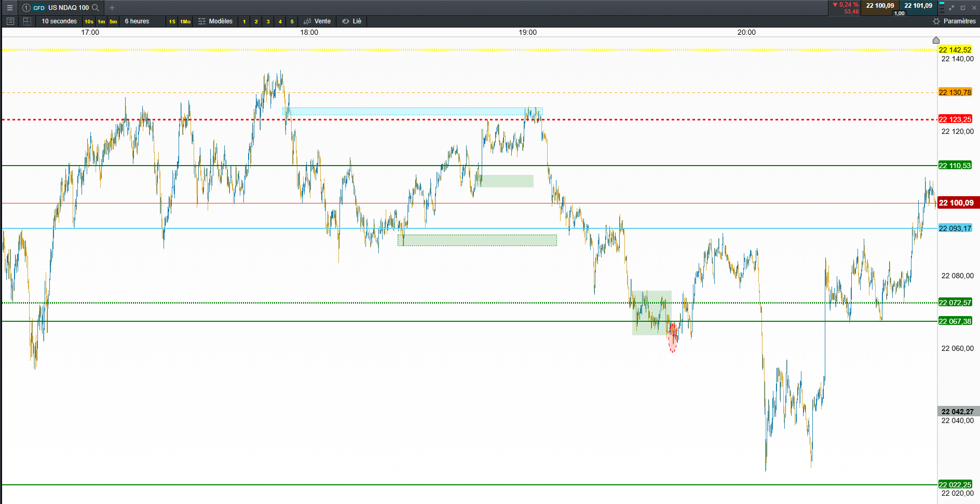Click the green 22 110,53 level label
The image size is (980, 504).
tap(955, 166)
